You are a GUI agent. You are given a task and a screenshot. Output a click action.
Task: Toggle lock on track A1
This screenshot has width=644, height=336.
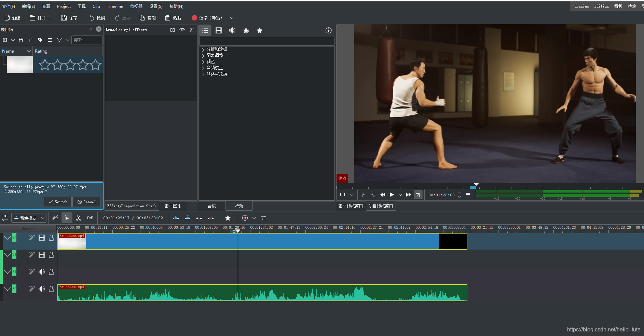coord(51,272)
